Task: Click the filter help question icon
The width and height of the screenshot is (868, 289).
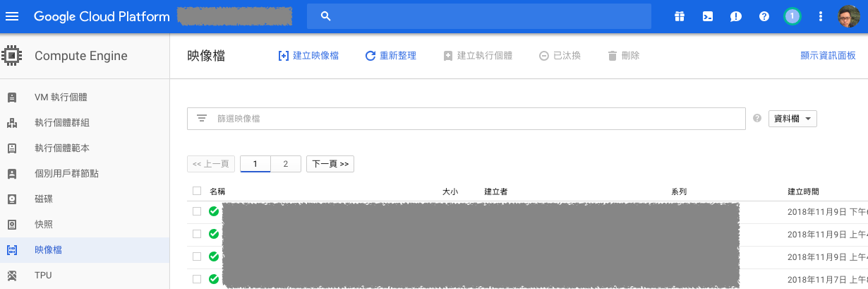Action: pos(757,119)
